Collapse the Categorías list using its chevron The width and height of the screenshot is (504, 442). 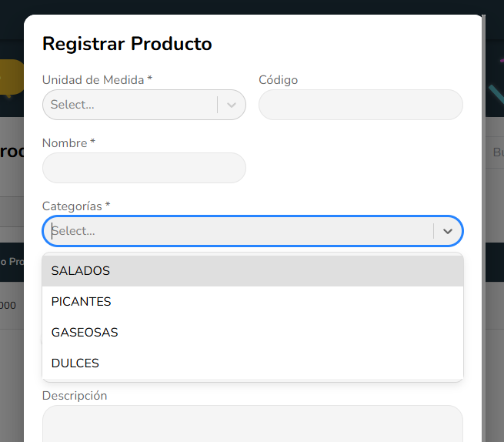click(x=448, y=231)
